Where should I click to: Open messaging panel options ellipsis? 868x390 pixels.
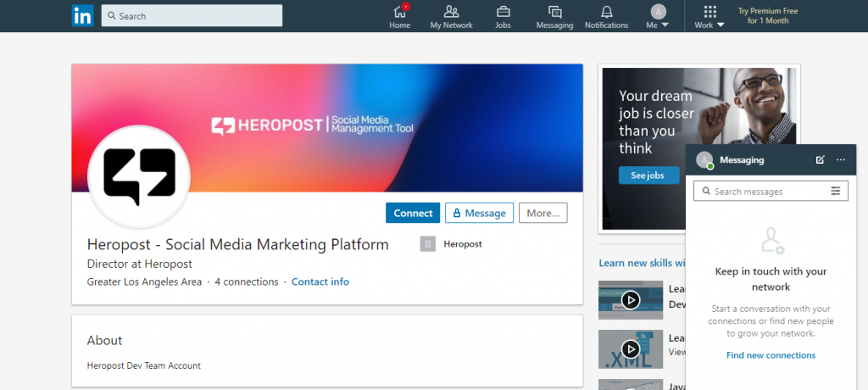point(841,159)
